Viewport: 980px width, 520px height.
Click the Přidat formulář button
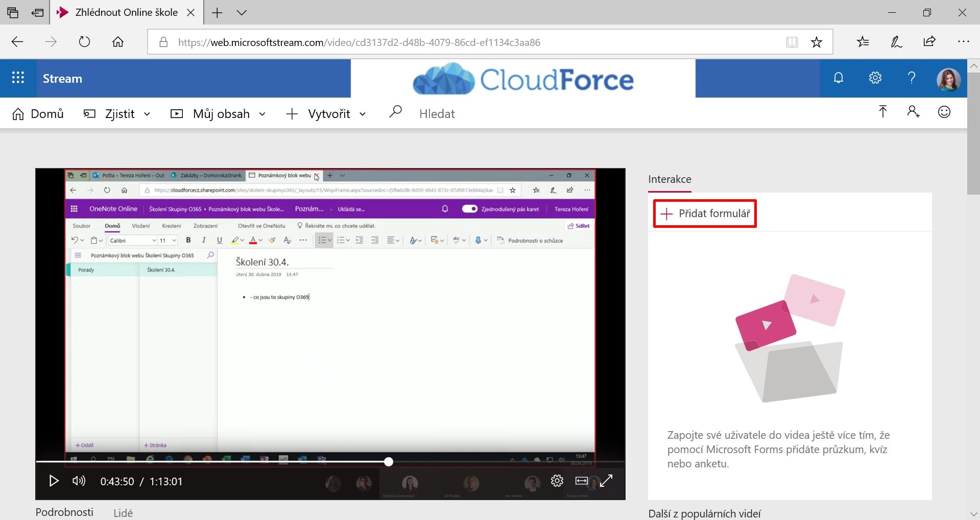coord(705,214)
